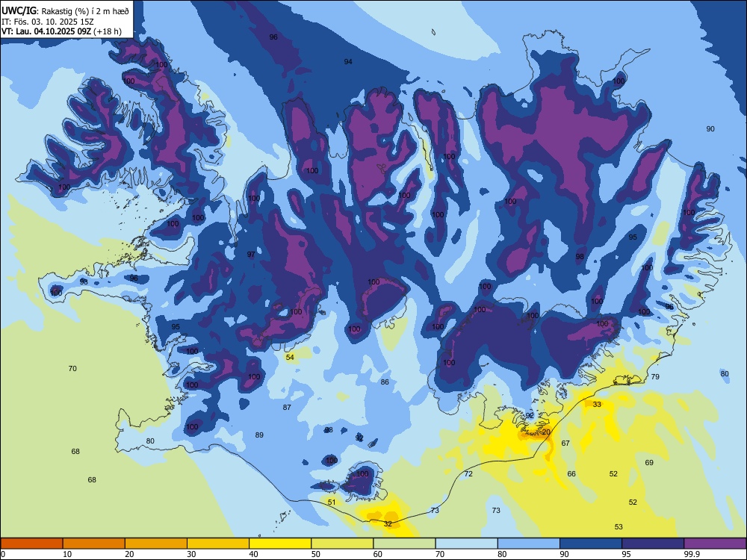
Task: Select the bright yellow 40–50 legend swatch
Action: point(280,544)
